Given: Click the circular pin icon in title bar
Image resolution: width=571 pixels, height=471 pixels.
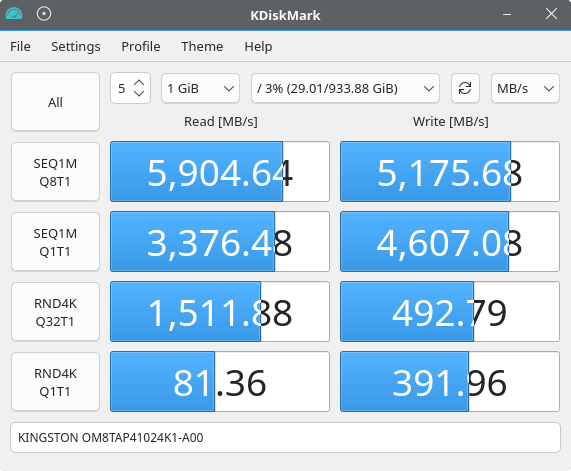Looking at the screenshot, I should pos(44,14).
